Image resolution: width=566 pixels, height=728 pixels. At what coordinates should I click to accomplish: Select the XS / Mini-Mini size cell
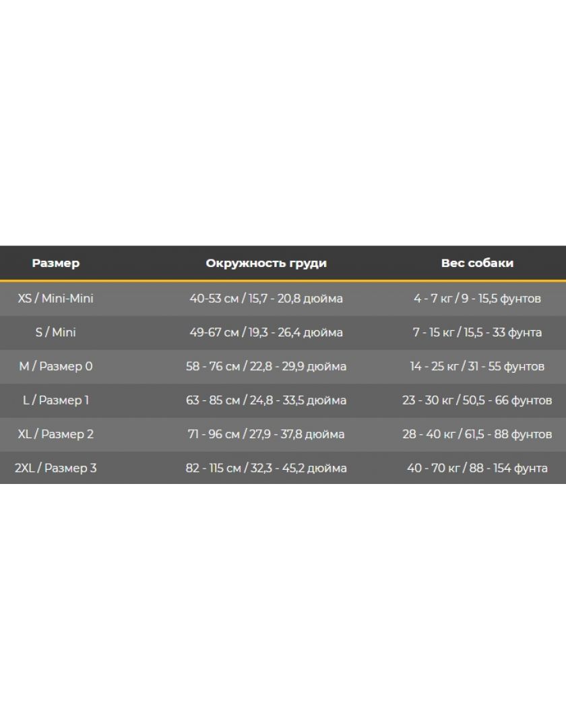point(56,299)
